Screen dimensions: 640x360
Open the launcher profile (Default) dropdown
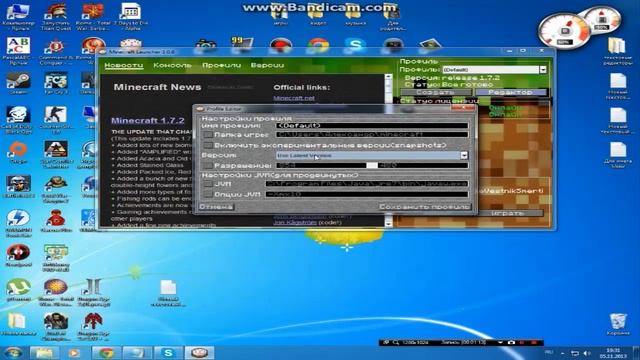(494, 70)
